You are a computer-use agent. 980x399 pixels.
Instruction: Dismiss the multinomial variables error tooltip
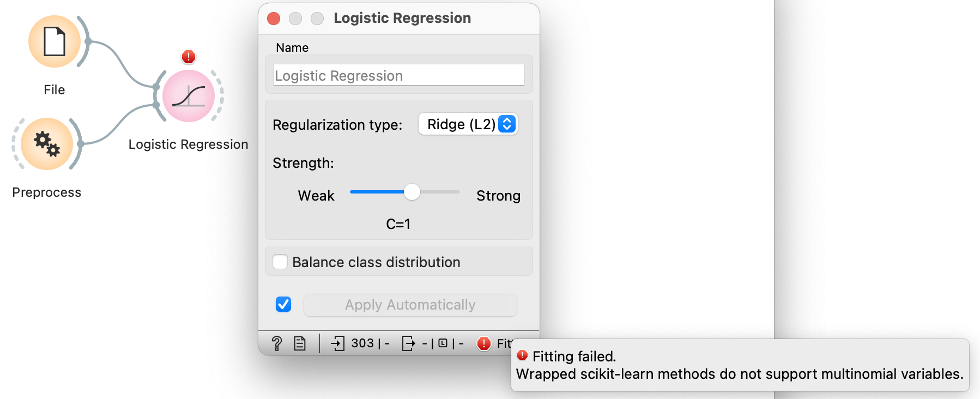[739, 365]
